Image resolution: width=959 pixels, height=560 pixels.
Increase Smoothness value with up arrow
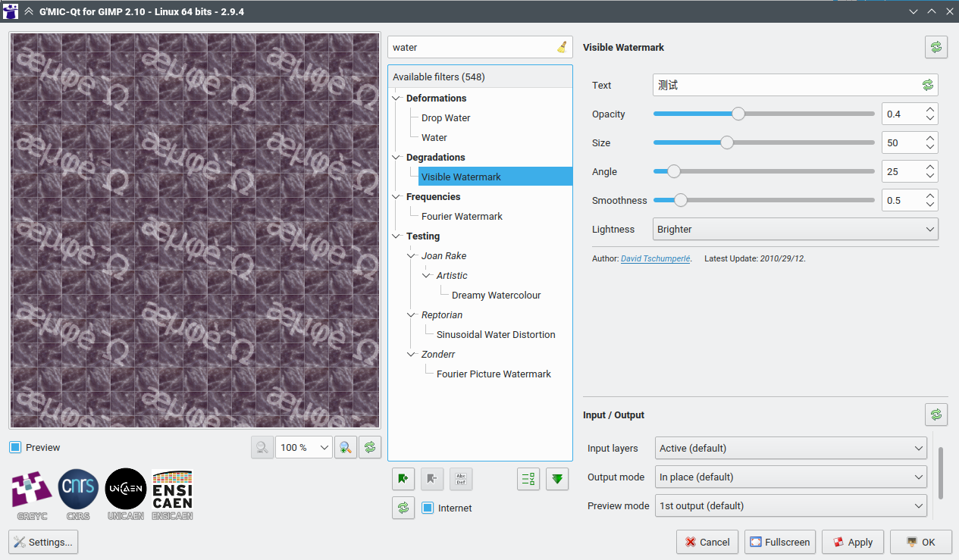tap(930, 196)
